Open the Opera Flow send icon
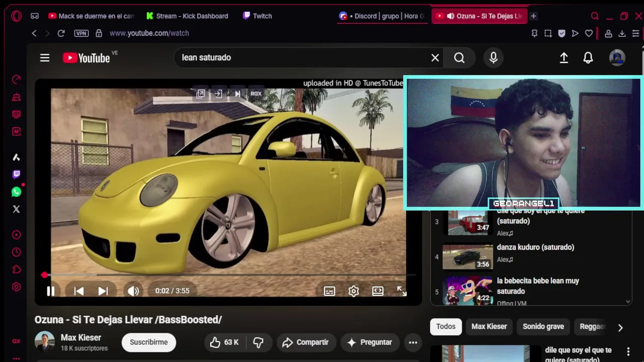This screenshot has height=362, width=644. 575,33
